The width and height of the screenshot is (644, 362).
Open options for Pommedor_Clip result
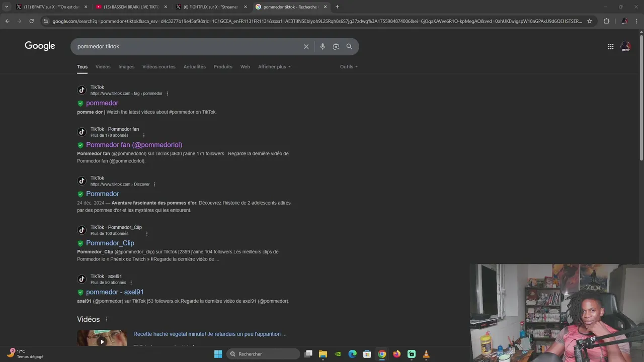tap(147, 234)
